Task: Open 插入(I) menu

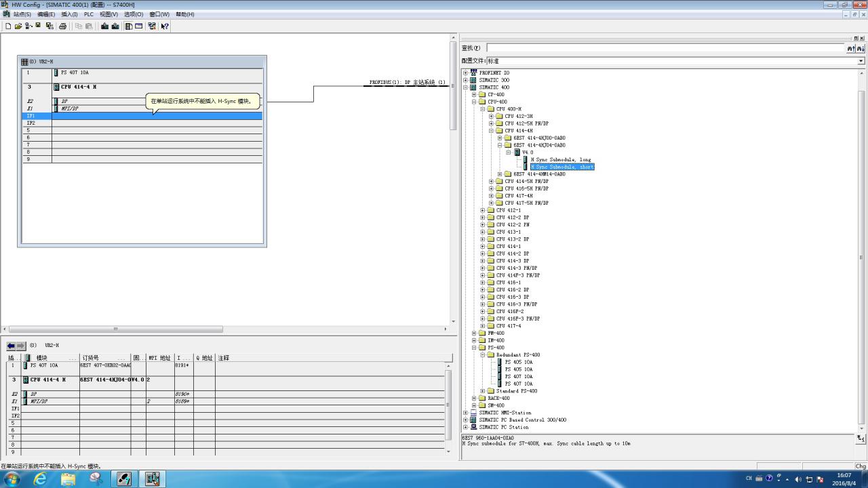Action: coord(69,14)
